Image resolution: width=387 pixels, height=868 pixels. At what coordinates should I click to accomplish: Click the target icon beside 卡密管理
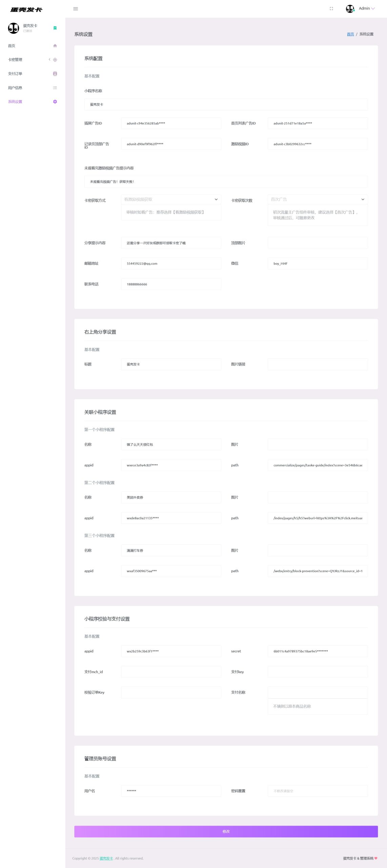pyautogui.click(x=55, y=60)
